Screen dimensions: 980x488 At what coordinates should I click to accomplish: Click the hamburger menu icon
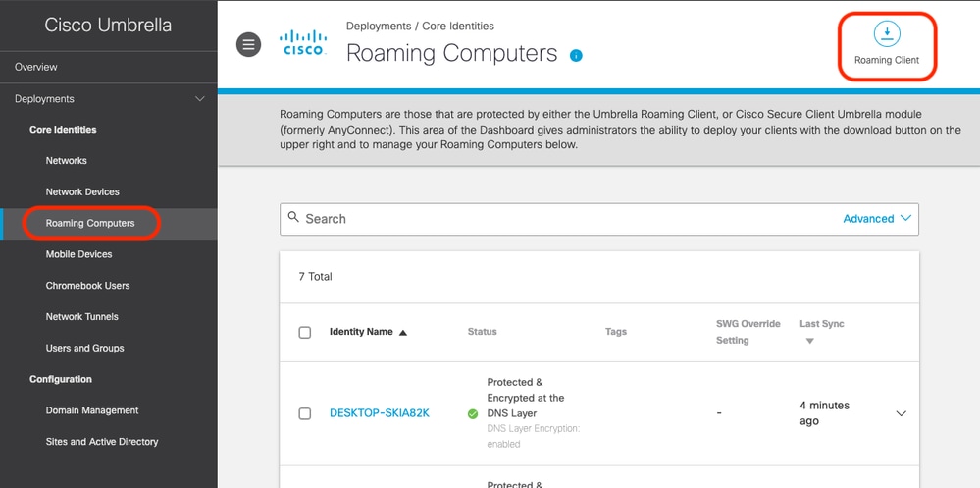click(248, 44)
